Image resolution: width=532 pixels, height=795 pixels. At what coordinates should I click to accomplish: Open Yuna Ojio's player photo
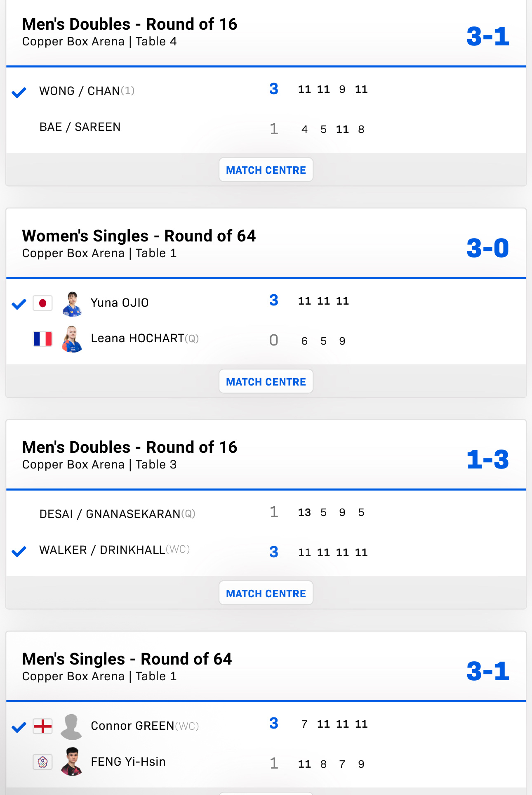pos(72,304)
